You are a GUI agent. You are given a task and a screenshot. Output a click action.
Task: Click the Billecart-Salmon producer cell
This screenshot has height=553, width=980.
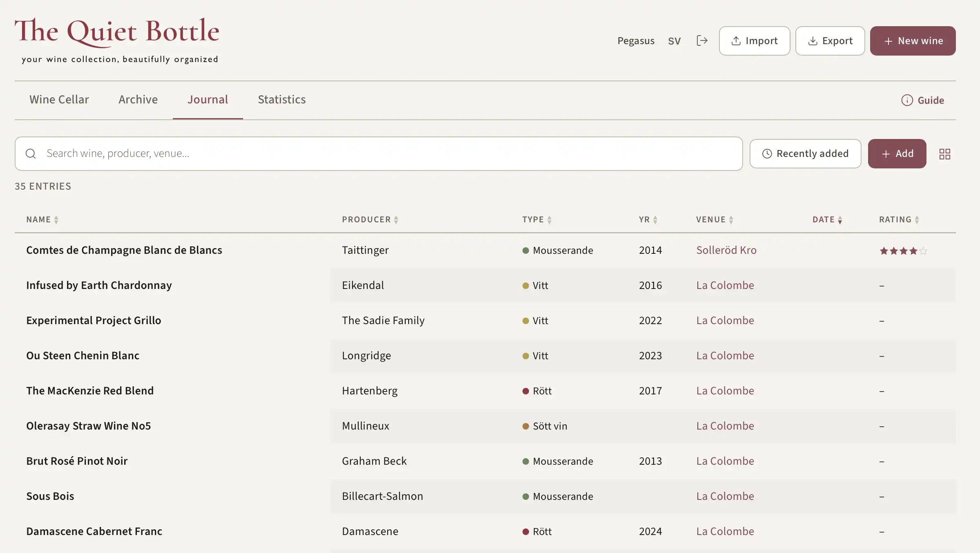(382, 496)
